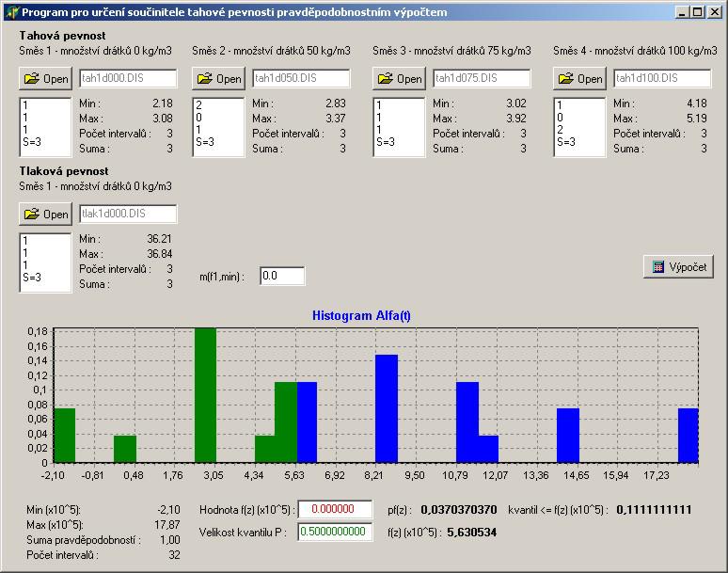
Task: Click Open button for Směs 3 75 kg/m3
Action: coord(400,78)
